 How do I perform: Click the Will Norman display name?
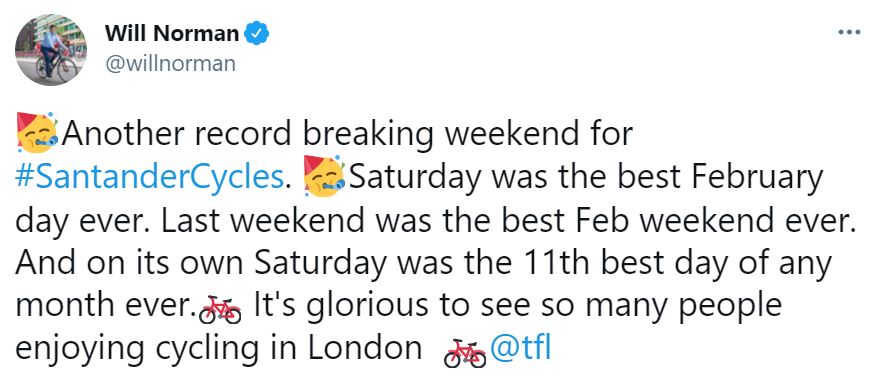point(172,34)
